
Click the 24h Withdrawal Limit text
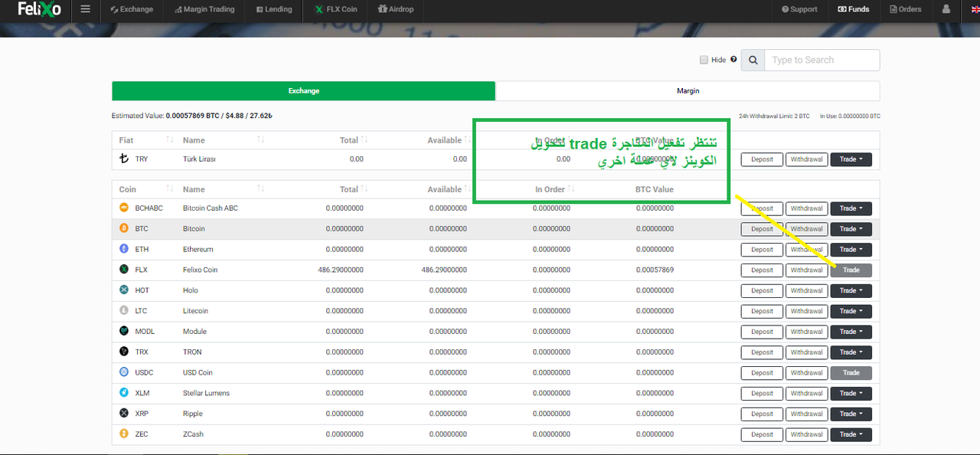774,116
